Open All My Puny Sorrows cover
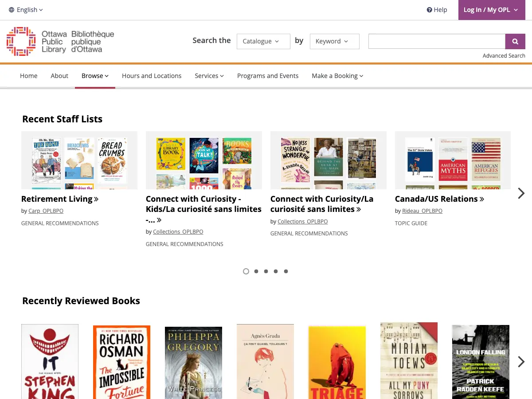The height and width of the screenshot is (399, 532). pyautogui.click(x=409, y=361)
